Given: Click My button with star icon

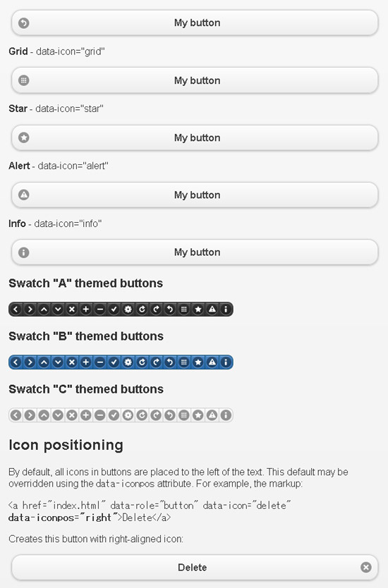Looking at the screenshot, I should 195,137.
